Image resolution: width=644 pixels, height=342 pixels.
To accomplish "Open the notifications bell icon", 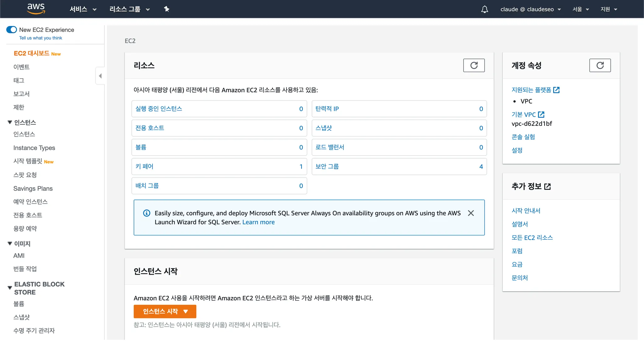I will 485,9.
